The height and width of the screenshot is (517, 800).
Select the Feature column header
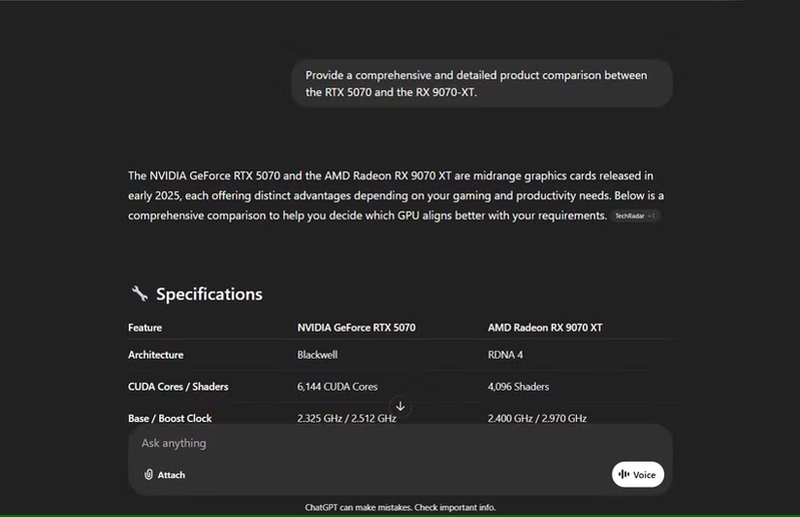[x=145, y=327]
